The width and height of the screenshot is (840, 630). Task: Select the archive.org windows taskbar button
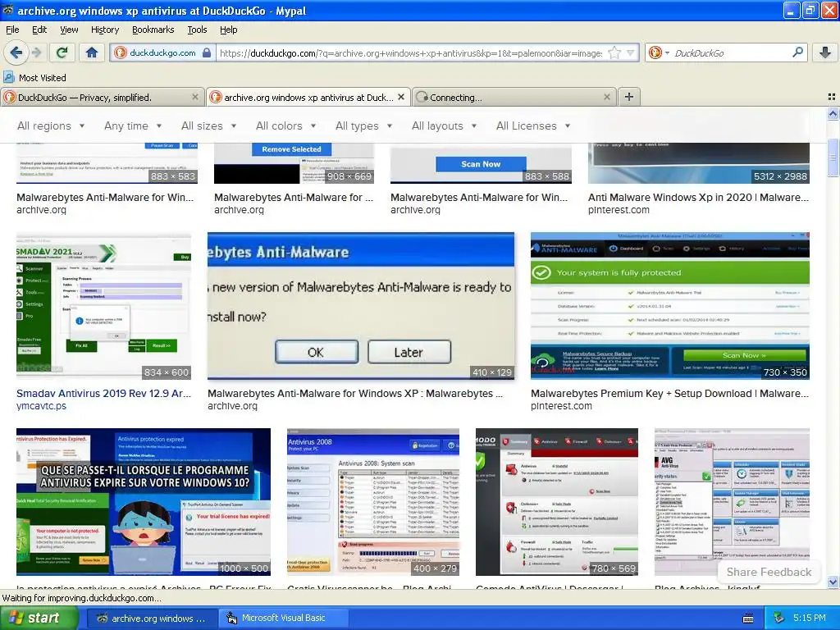[151, 618]
